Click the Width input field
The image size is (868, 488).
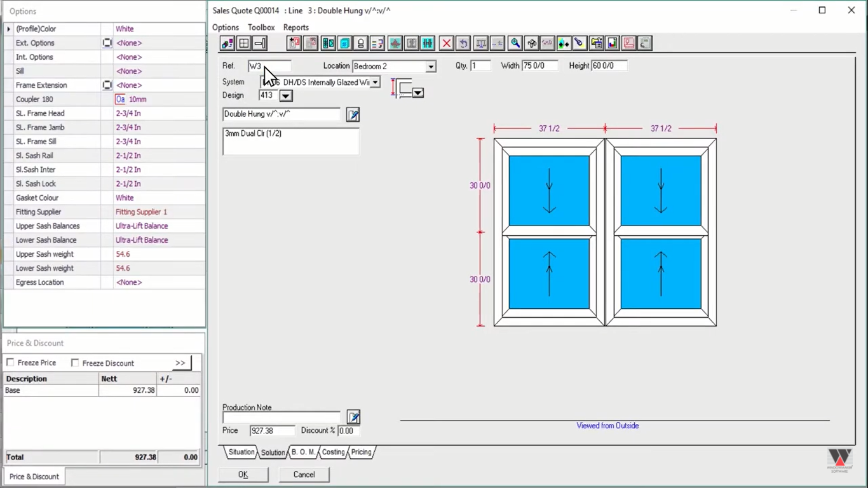[539, 66]
